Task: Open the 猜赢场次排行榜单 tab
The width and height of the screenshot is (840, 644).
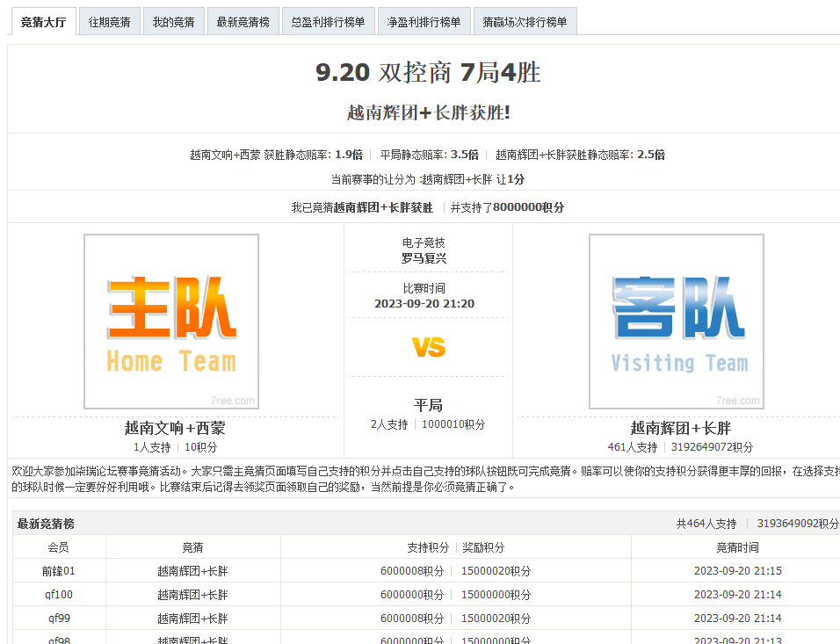Action: coord(525,20)
